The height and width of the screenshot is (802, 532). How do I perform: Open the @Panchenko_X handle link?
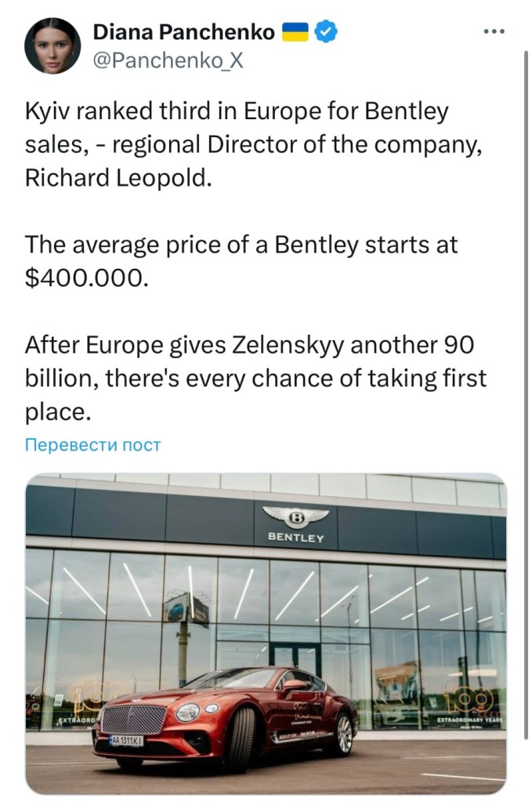[x=168, y=60]
